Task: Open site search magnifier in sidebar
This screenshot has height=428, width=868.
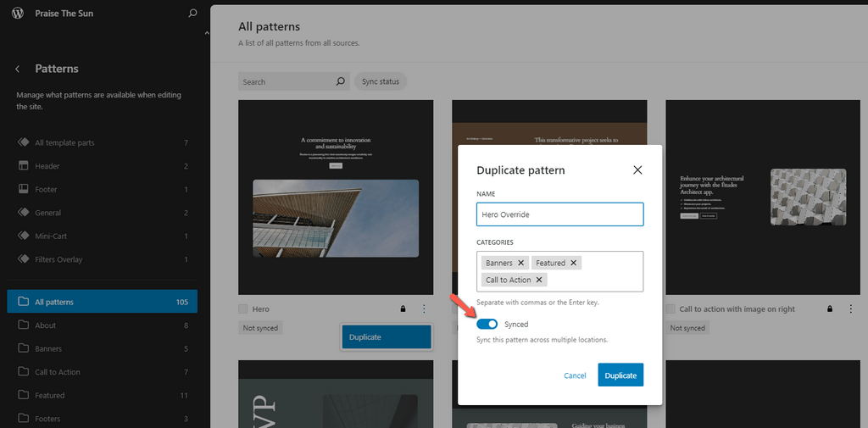Action: click(x=192, y=14)
